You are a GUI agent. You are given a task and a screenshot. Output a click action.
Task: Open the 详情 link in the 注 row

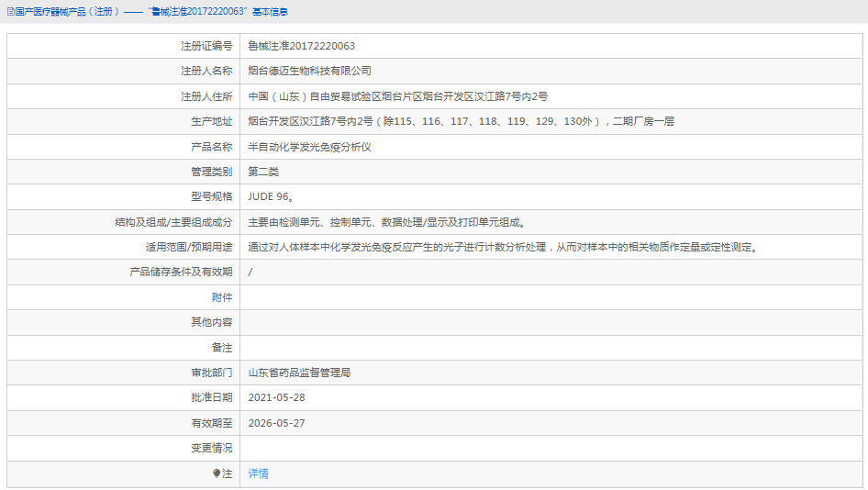(x=258, y=473)
